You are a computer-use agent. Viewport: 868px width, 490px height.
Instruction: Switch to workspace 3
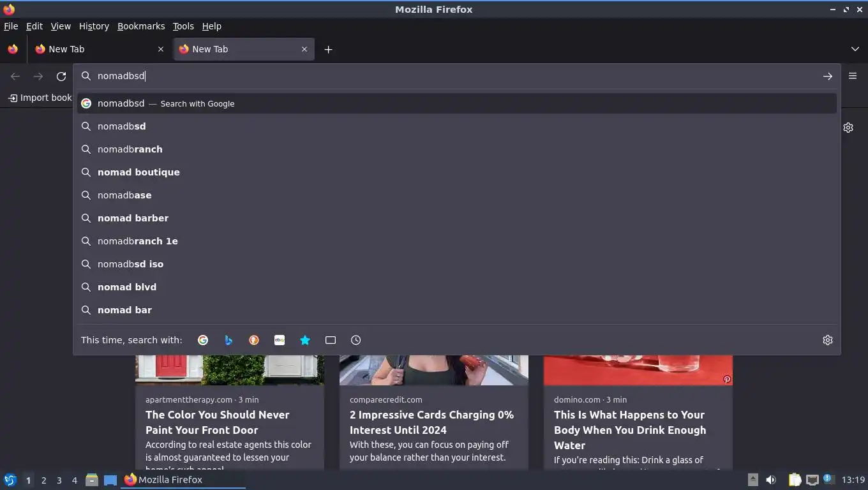point(59,480)
